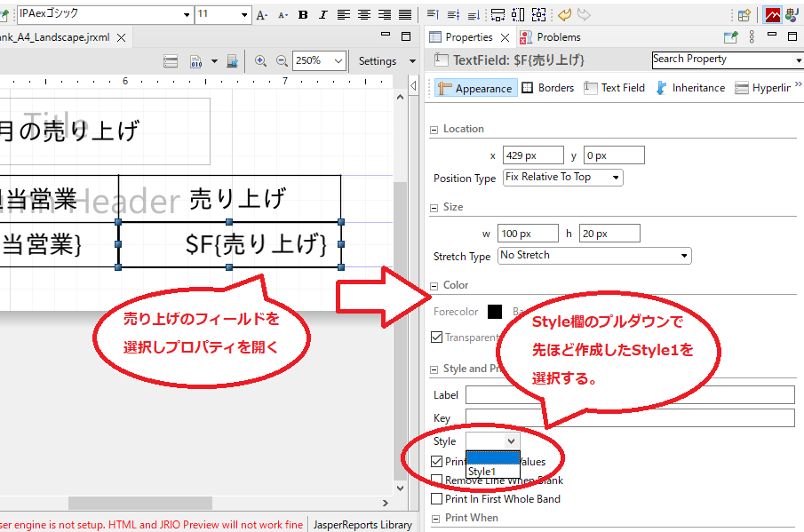
Task: Click the open perspective icon
Action: [x=744, y=15]
